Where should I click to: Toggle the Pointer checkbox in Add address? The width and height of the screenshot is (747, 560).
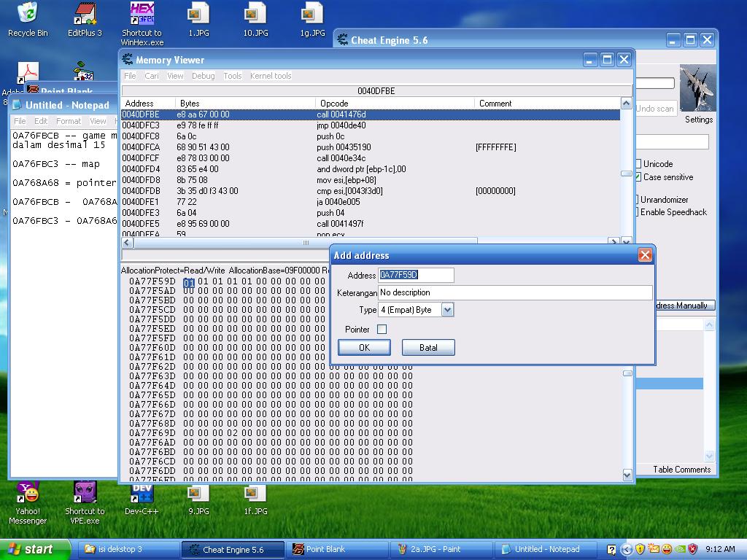[382, 329]
